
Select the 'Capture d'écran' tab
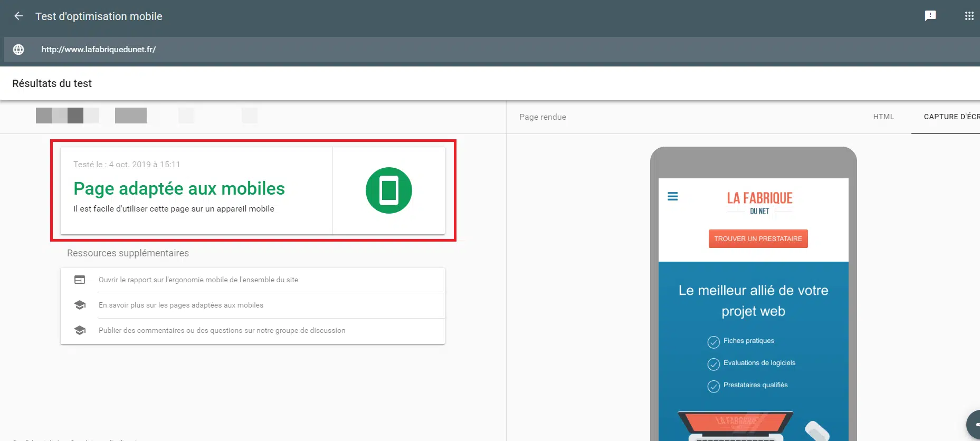(x=951, y=117)
